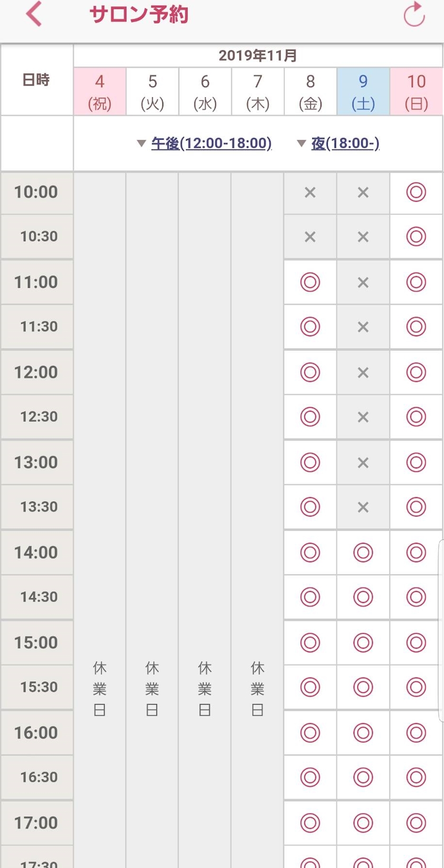Screen dimensions: 444x868
Task: Select the date header 9 (土)
Action: pyautogui.click(x=363, y=92)
